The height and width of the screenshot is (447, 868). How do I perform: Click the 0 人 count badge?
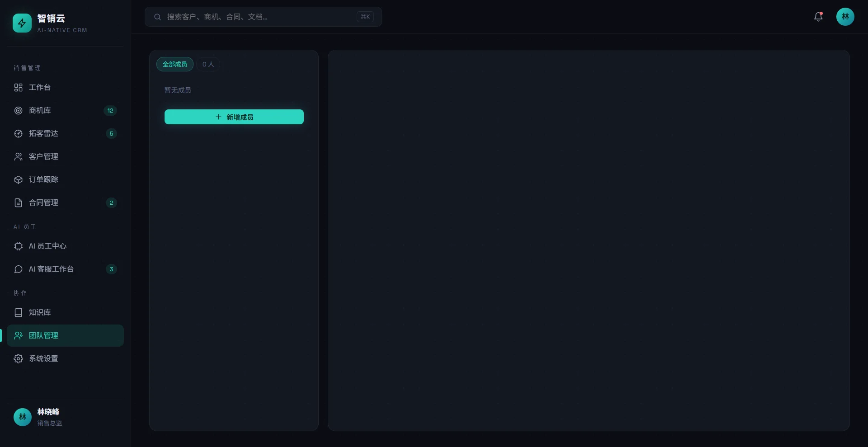click(x=208, y=64)
